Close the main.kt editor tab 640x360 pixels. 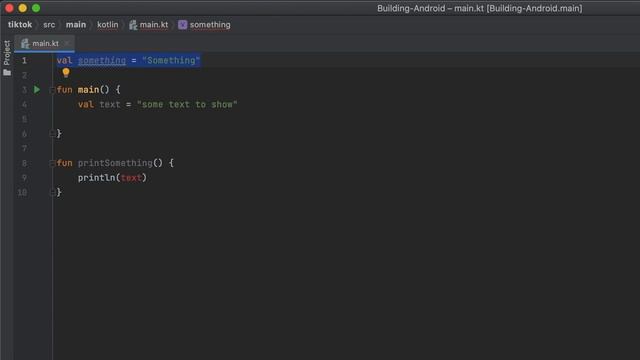click(67, 43)
